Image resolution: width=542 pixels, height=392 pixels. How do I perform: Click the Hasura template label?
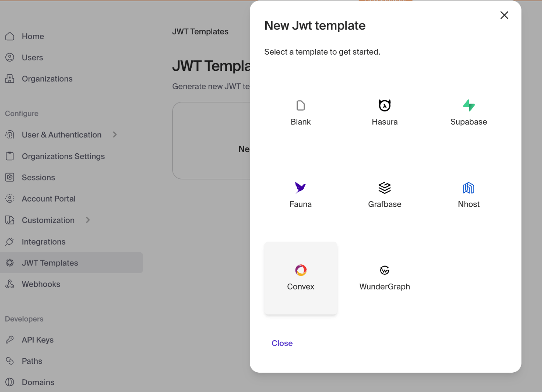(x=385, y=122)
